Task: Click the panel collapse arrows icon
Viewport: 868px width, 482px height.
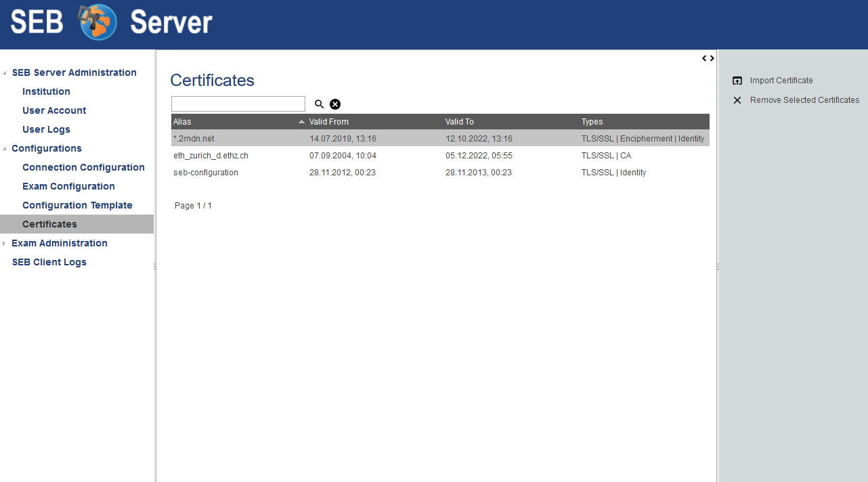Action: tap(708, 58)
